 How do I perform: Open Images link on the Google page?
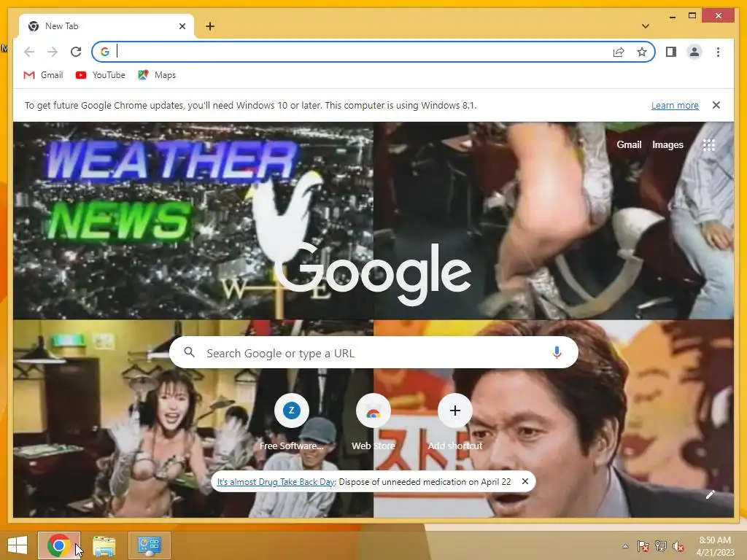pyautogui.click(x=667, y=145)
